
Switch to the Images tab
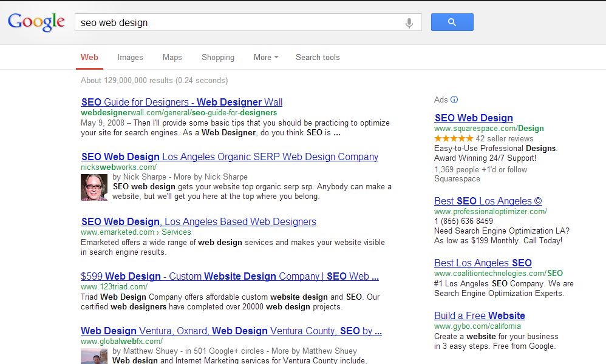tap(130, 58)
